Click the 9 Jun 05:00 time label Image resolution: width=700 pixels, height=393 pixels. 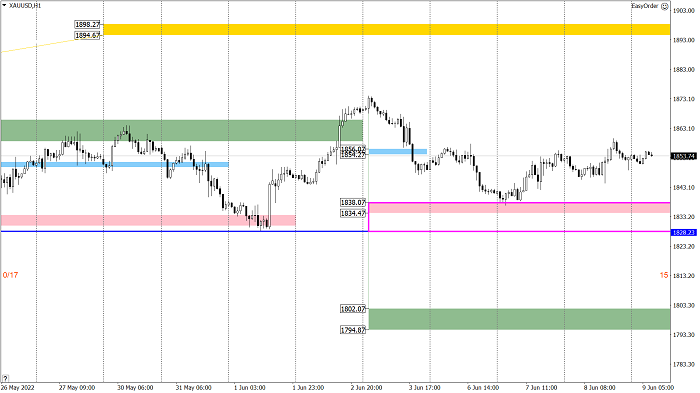658,388
